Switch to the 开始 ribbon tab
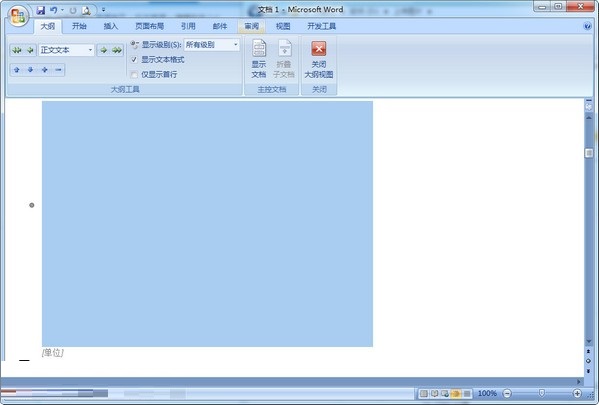The height and width of the screenshot is (405, 599). pyautogui.click(x=79, y=26)
